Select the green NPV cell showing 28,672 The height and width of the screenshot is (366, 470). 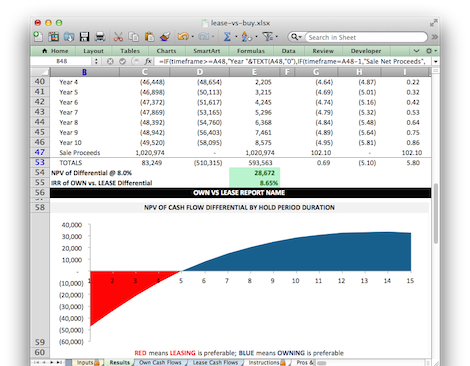point(254,173)
